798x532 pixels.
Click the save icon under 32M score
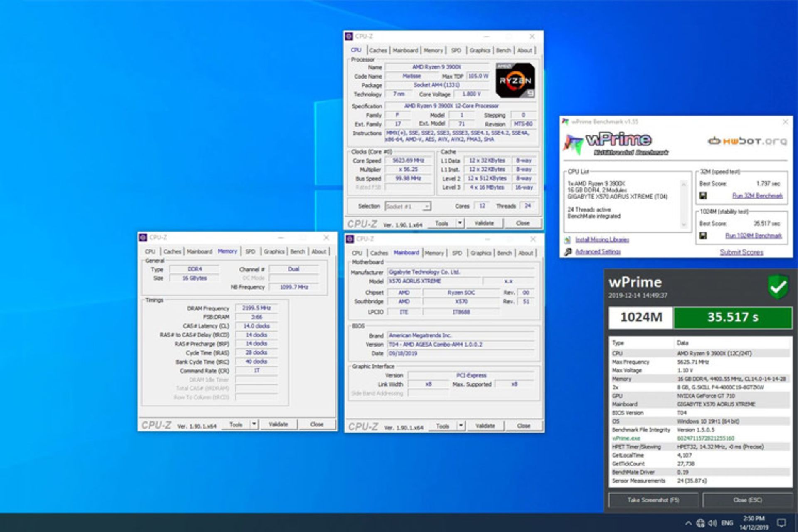[x=703, y=196]
